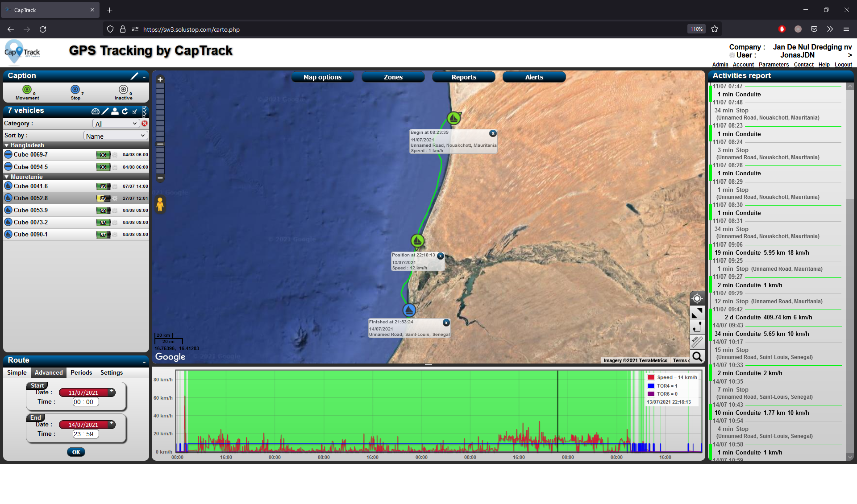This screenshot has width=857, height=504.
Task: Click the blue Stop status icon
Action: (75, 90)
